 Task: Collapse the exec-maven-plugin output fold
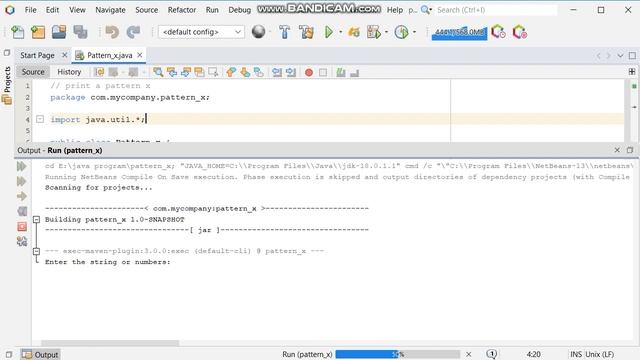(36, 251)
